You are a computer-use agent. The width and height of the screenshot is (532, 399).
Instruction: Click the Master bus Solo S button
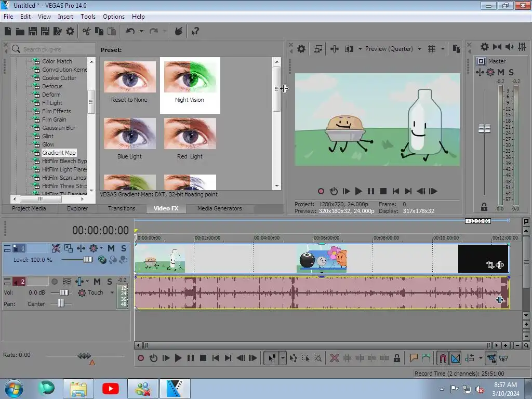511,72
